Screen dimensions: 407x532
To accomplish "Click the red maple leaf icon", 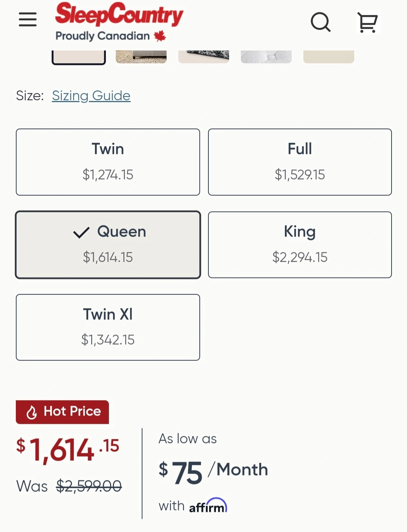I will click(160, 36).
